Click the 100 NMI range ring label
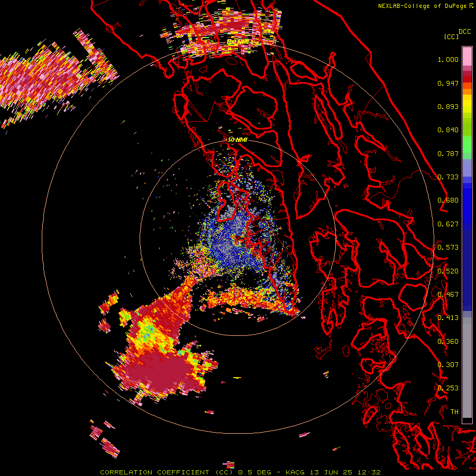The width and height of the screenshot is (476, 476). 237,42
